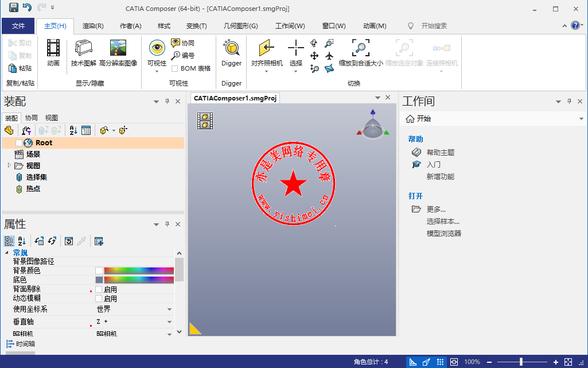
Task: Open the 帮助主题 link
Action: click(x=441, y=152)
